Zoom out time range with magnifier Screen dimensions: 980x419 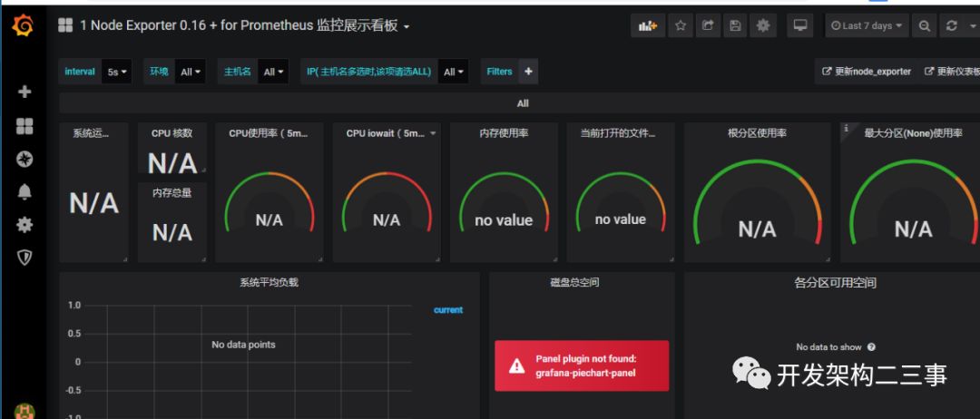[x=925, y=25]
